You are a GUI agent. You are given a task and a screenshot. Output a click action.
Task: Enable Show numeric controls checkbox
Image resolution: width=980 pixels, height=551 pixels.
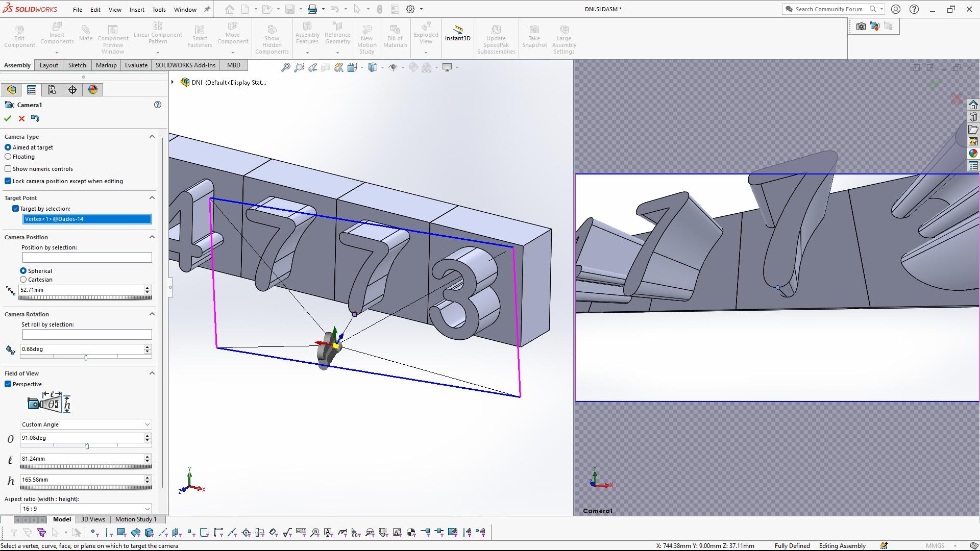tap(8, 169)
